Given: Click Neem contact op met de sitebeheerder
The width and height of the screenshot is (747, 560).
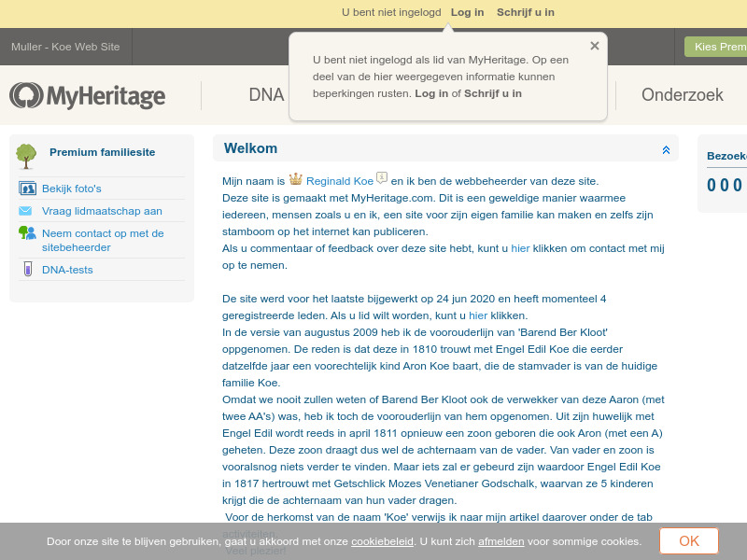Looking at the screenshot, I should coord(103,240).
